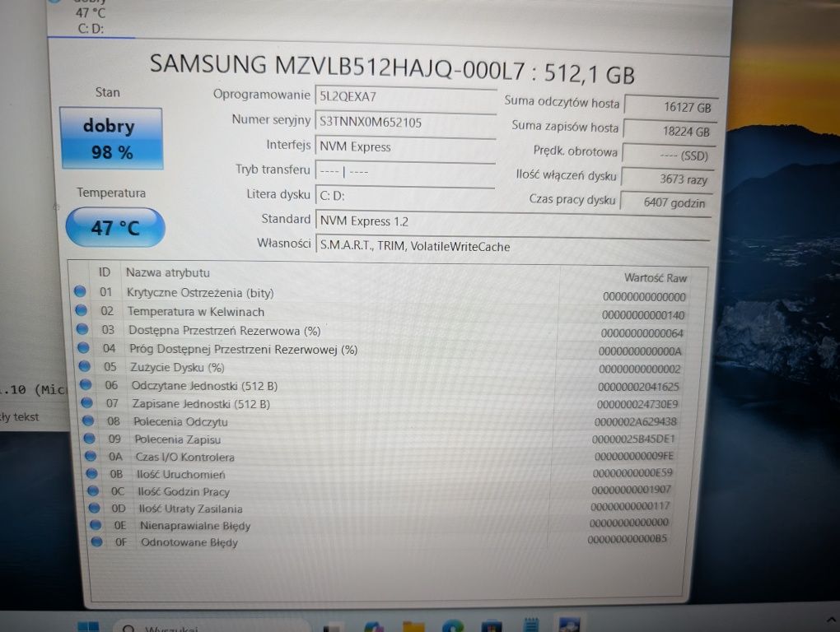Click raw value 00000024730E9
Screen dimensions: 840x632
click(x=637, y=405)
